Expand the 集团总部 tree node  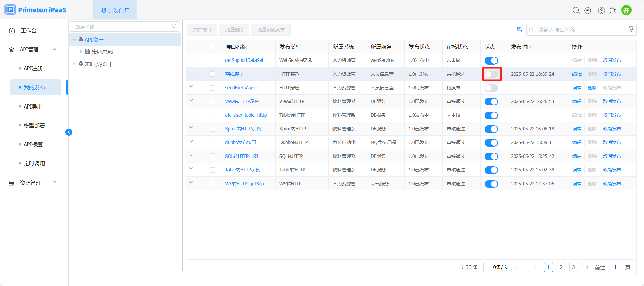pos(81,51)
